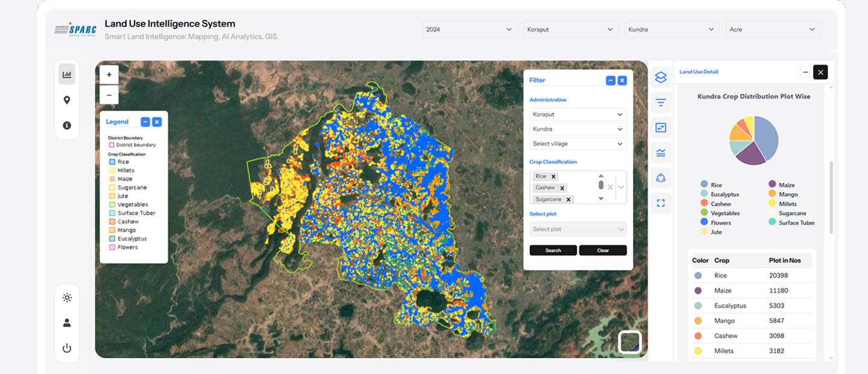Toggle Jute in pie chart legend

point(711,232)
